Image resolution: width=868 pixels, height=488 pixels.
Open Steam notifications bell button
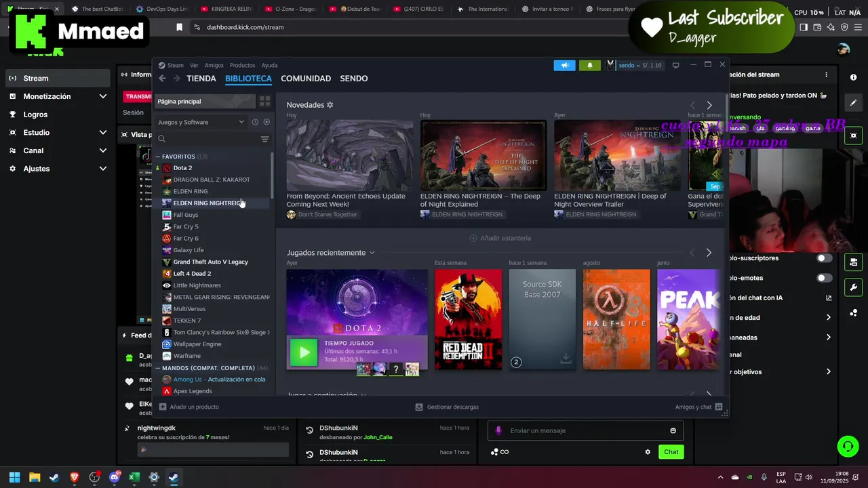[x=589, y=65]
